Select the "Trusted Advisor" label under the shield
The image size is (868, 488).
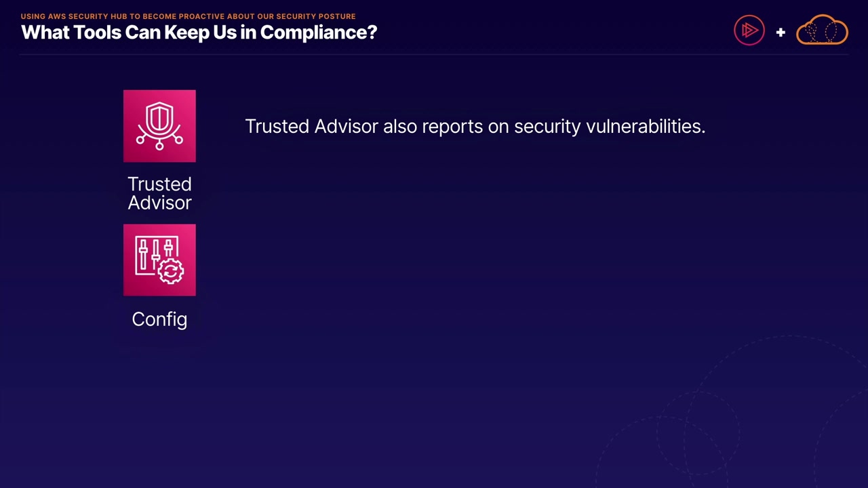coord(159,193)
